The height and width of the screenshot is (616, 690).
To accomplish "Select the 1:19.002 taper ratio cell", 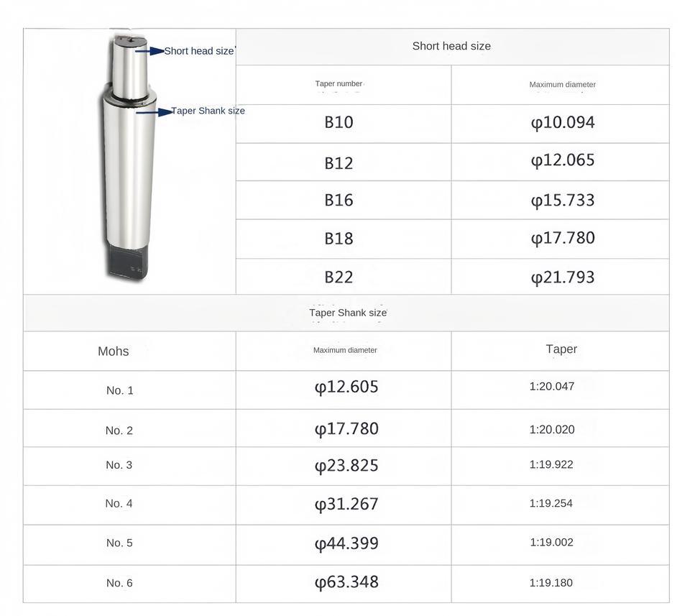I will (552, 542).
